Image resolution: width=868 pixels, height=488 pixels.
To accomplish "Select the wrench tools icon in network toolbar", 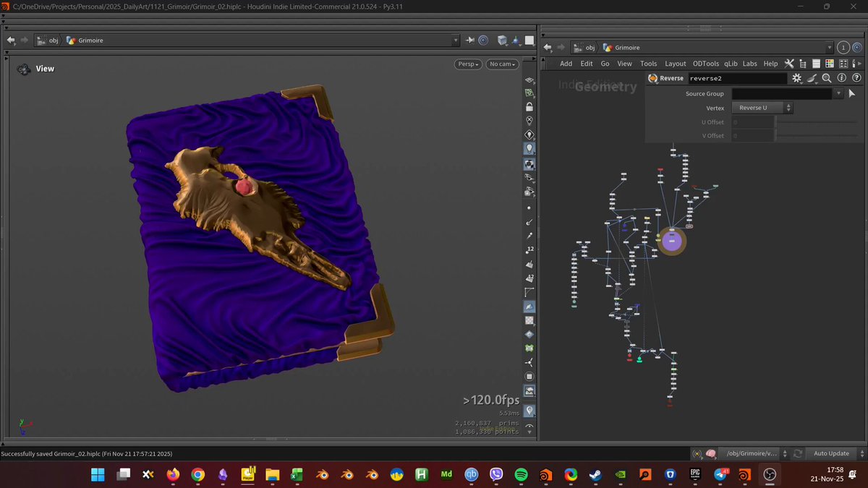I will pos(789,64).
